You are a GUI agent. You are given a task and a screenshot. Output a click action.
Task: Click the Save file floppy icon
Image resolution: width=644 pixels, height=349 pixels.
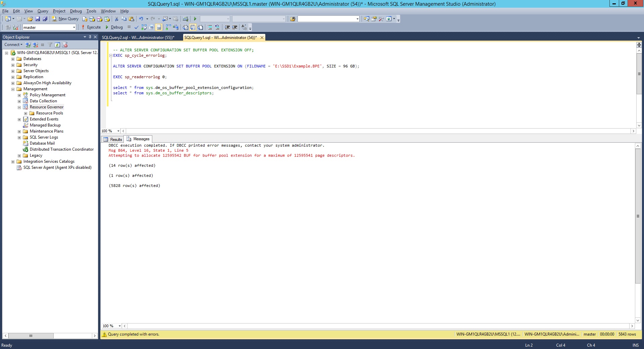point(38,19)
